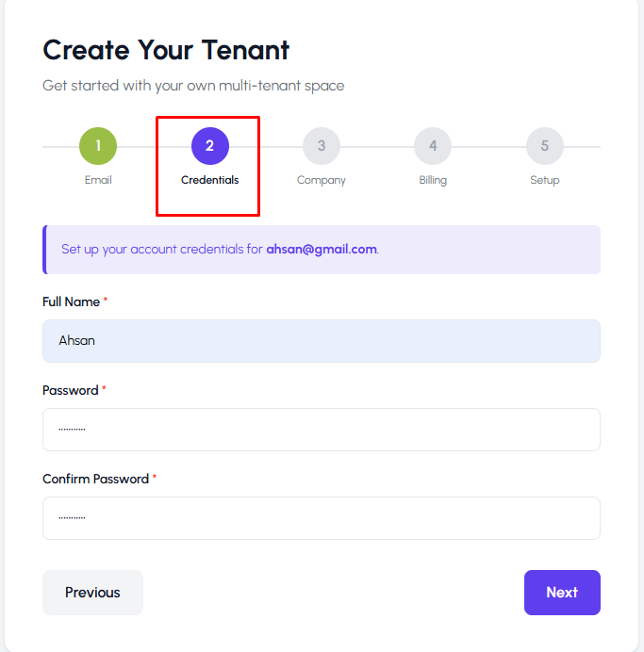Select the Credentials step label
The height and width of the screenshot is (652, 644).
tap(209, 180)
